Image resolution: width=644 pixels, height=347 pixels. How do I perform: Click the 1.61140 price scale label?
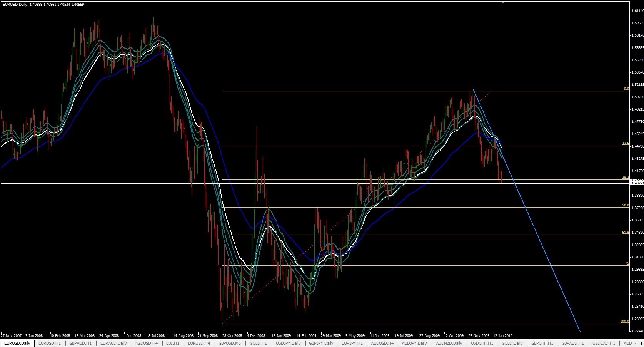click(637, 11)
